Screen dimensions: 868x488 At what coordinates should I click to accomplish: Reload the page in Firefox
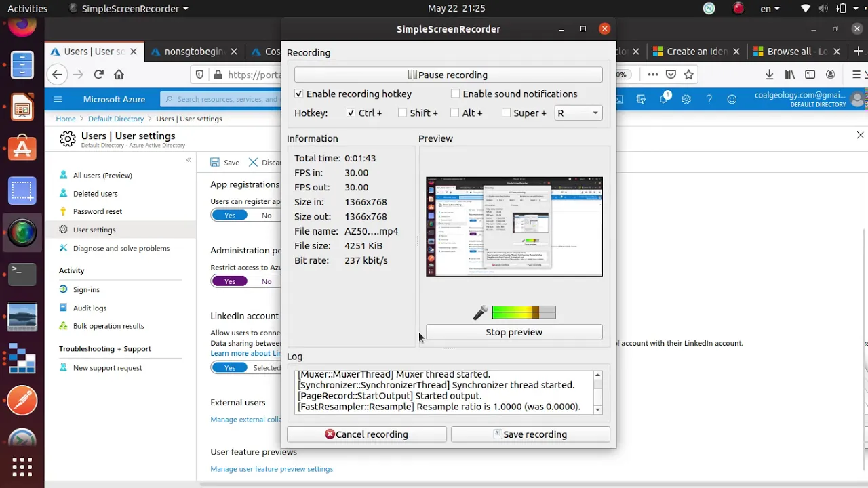(x=99, y=75)
